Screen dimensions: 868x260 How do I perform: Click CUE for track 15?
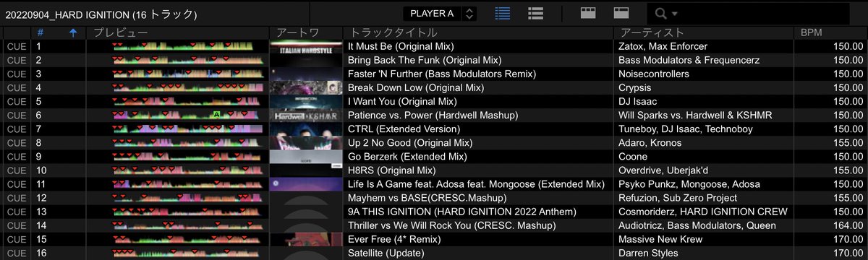(16, 239)
